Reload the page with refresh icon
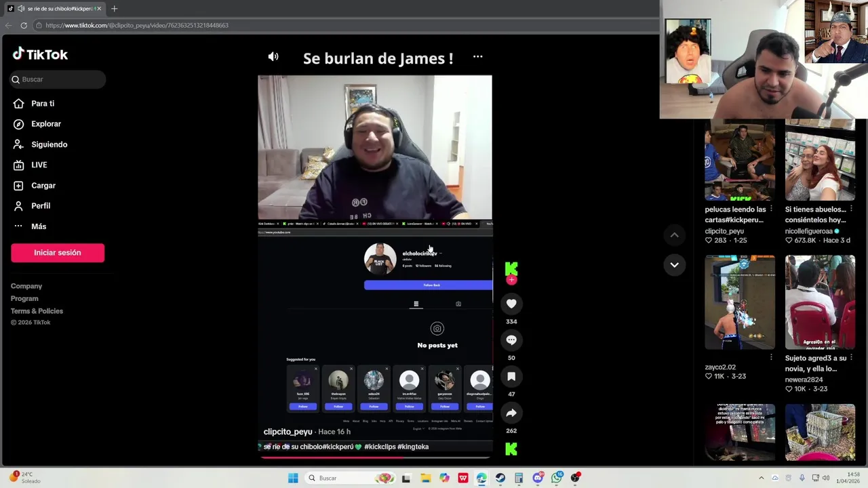Viewport: 868px width, 488px height. click(24, 25)
